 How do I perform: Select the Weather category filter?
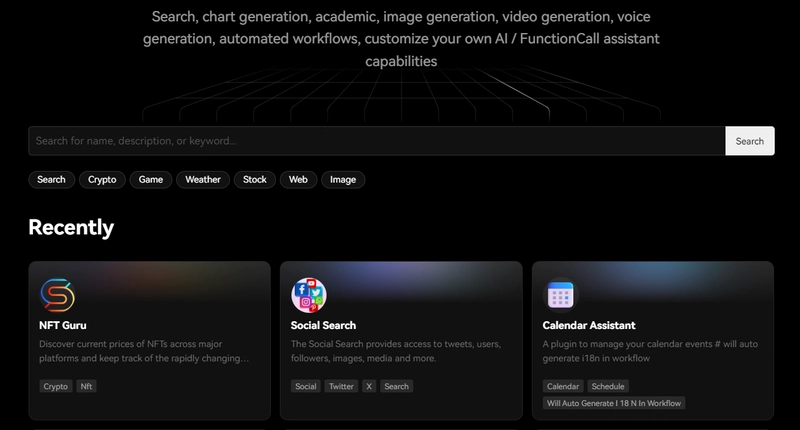(x=202, y=180)
